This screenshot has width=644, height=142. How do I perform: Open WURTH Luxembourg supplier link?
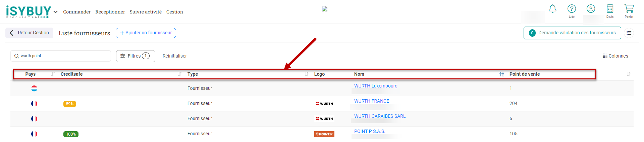tap(376, 86)
